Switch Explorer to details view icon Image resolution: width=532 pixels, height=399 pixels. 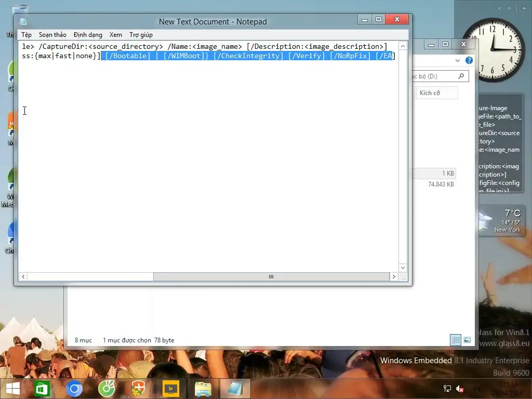(455, 340)
